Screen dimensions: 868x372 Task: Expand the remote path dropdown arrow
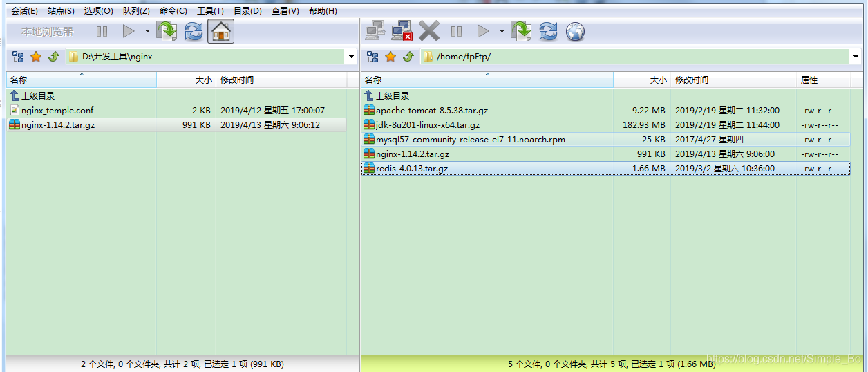pos(857,57)
